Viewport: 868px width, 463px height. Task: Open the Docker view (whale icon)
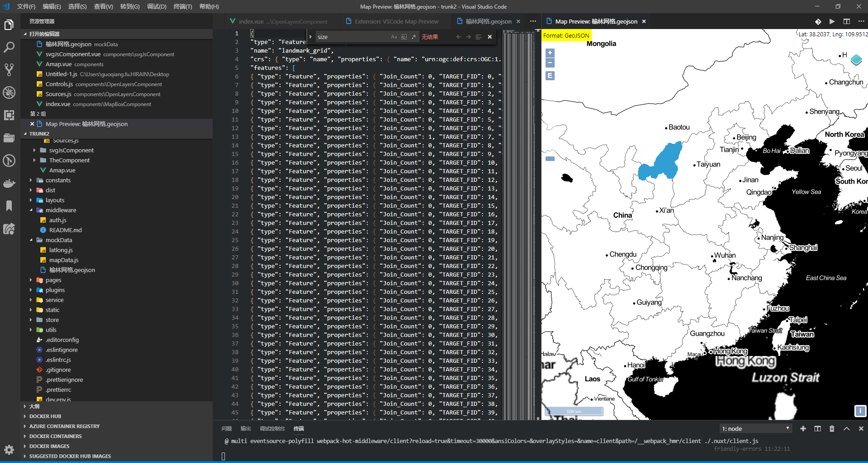(x=9, y=183)
